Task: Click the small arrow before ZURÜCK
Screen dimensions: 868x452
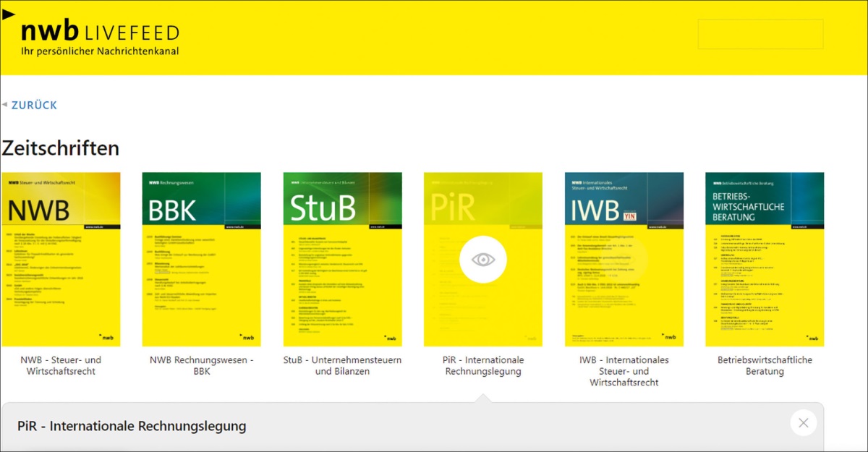Action: pos(5,104)
